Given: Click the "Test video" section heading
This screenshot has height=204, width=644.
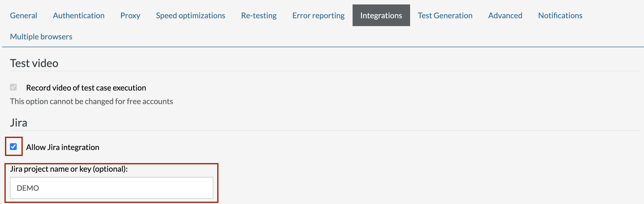Looking at the screenshot, I should click(34, 63).
